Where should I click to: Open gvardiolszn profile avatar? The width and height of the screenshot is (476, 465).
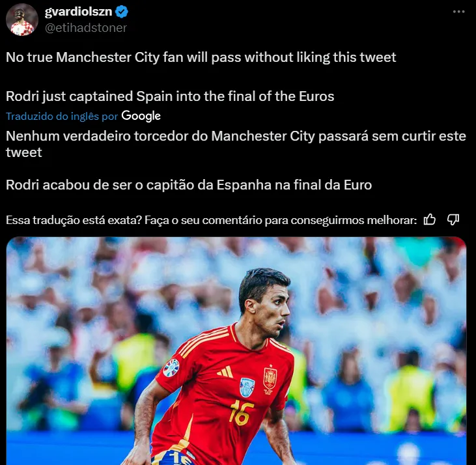(22, 20)
